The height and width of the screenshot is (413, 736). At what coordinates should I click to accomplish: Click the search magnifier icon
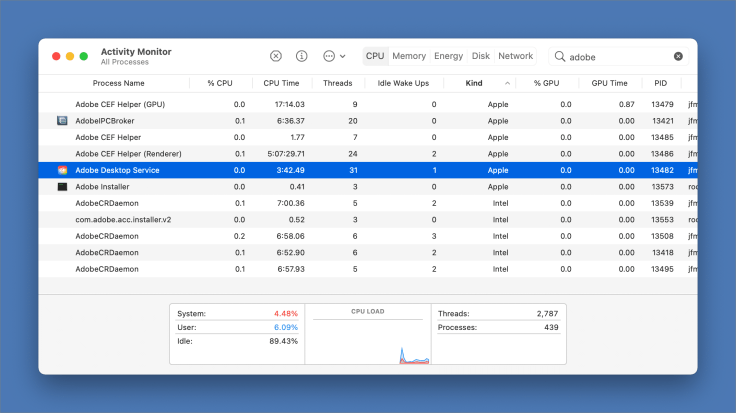(x=560, y=56)
